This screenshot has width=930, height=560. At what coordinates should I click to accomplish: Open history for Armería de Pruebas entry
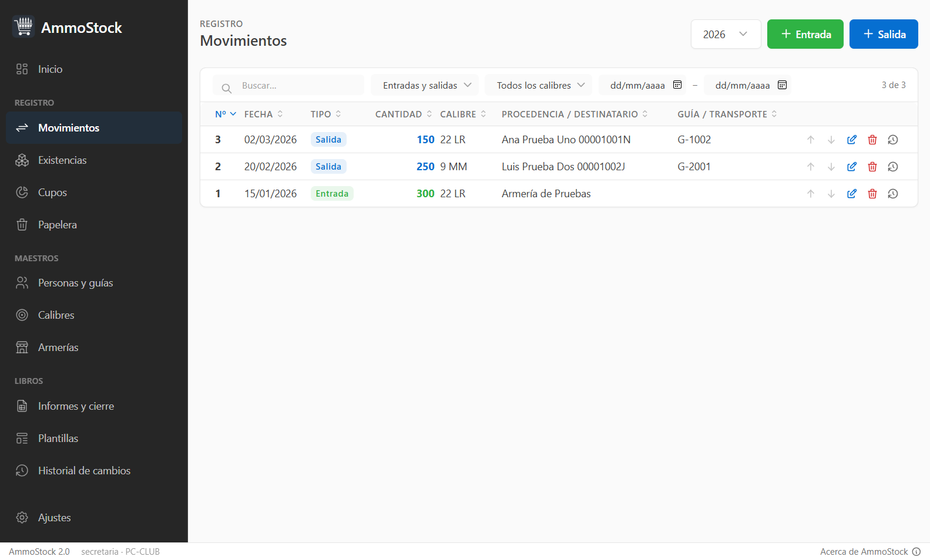(893, 194)
